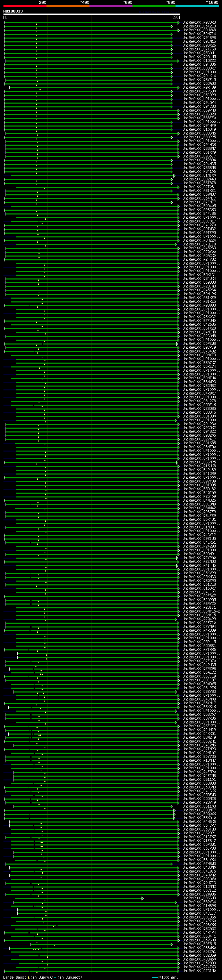Select the UniRef100_Q9S7E9 label
Viewport: 222px width, 980px height.
(199, 512)
